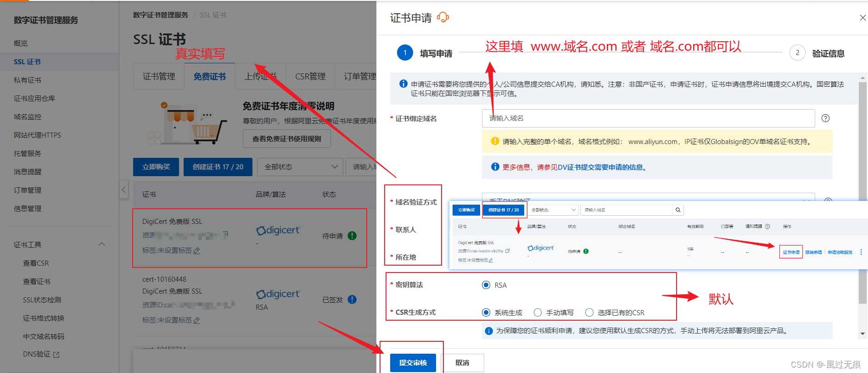Click domain search field in inset screenshot
Viewport: 868px width, 373px height.
pos(627,210)
